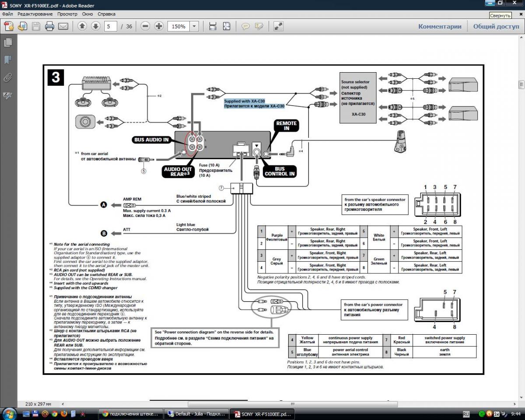The image size is (525, 420).
Task: Click the orange circle tray icon
Action: point(489,414)
